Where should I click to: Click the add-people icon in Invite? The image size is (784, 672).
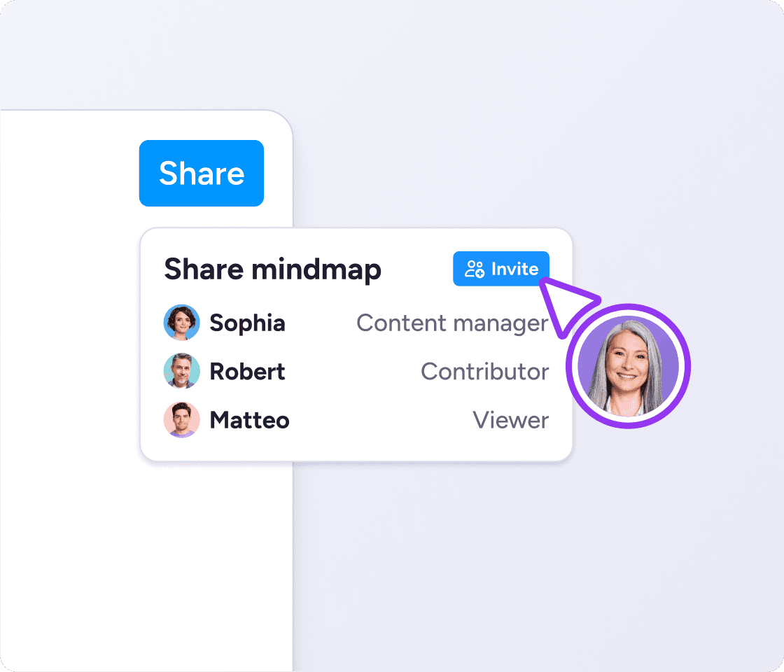tap(475, 269)
